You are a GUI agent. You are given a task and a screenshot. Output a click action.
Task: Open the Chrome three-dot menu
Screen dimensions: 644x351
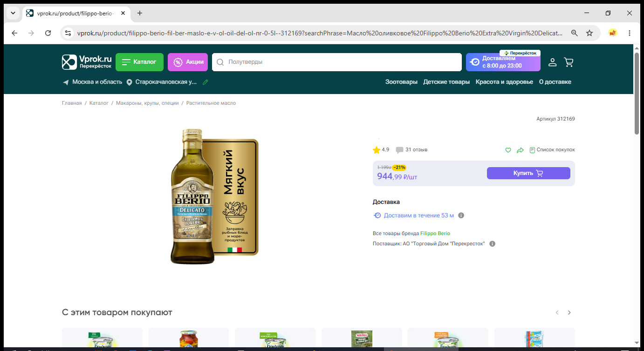(x=630, y=33)
